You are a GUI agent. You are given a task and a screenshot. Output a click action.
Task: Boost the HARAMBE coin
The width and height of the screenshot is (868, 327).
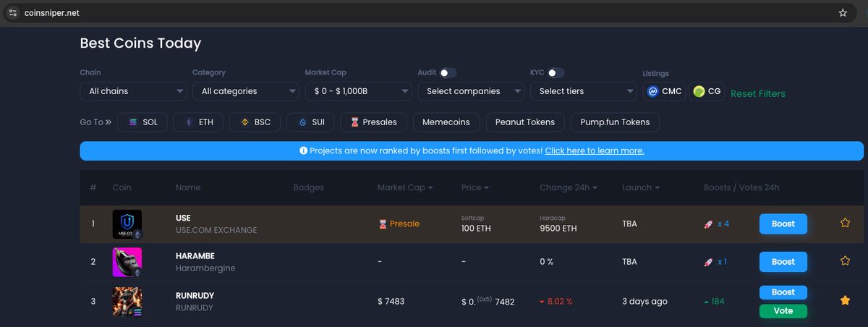pos(783,262)
